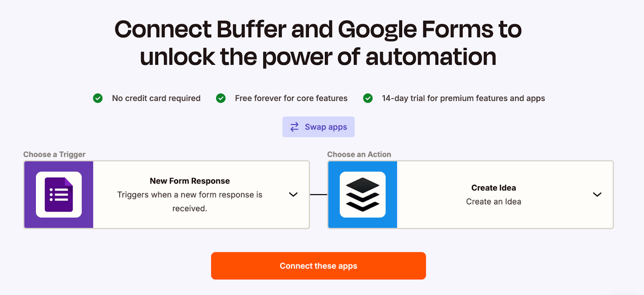Expand the New Form Response trigger dropdown
The image size is (644, 295).
293,194
